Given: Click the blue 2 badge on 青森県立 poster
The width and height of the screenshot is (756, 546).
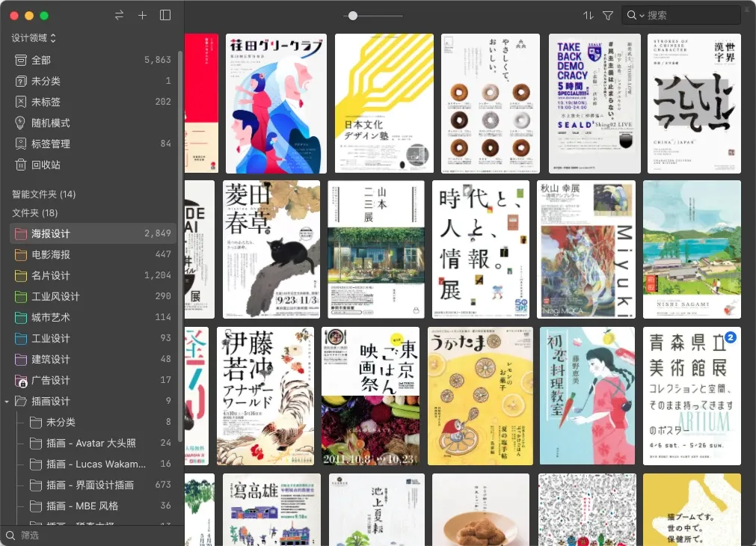Looking at the screenshot, I should [x=731, y=337].
